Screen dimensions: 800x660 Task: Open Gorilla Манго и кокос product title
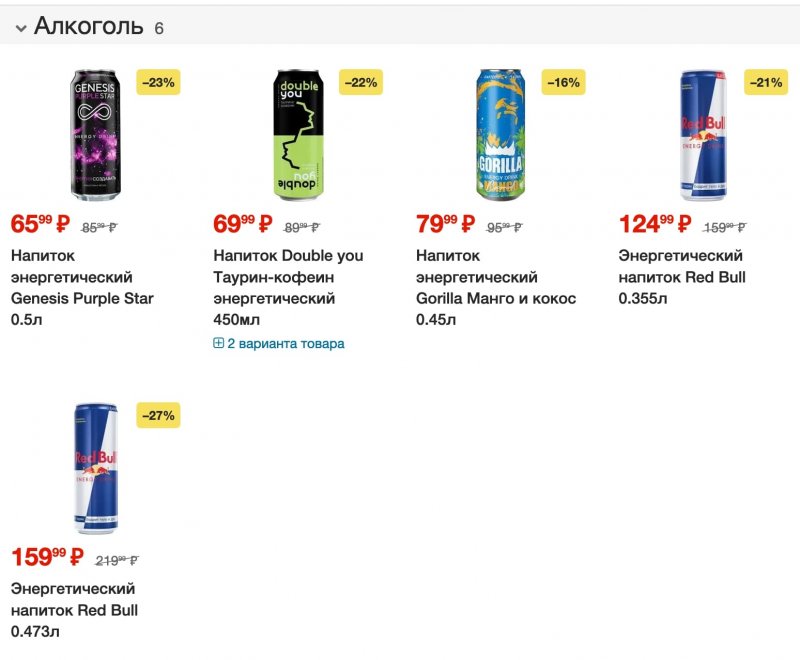click(496, 287)
